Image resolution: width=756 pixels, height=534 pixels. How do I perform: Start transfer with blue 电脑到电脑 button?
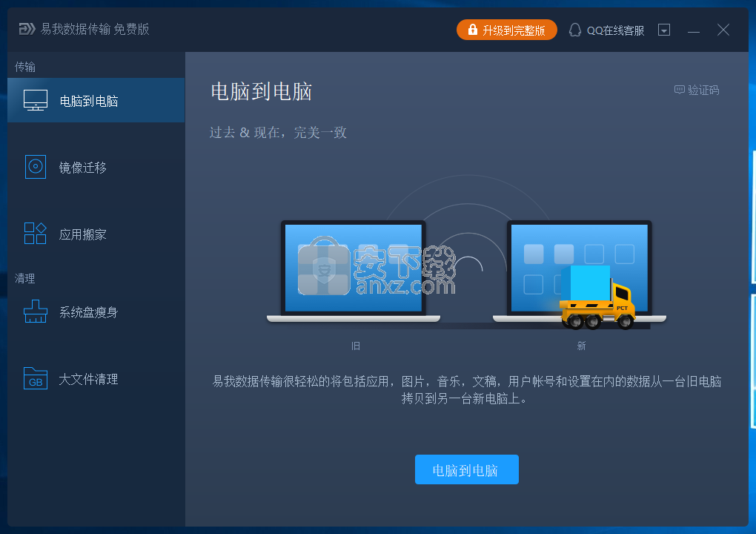tap(467, 469)
